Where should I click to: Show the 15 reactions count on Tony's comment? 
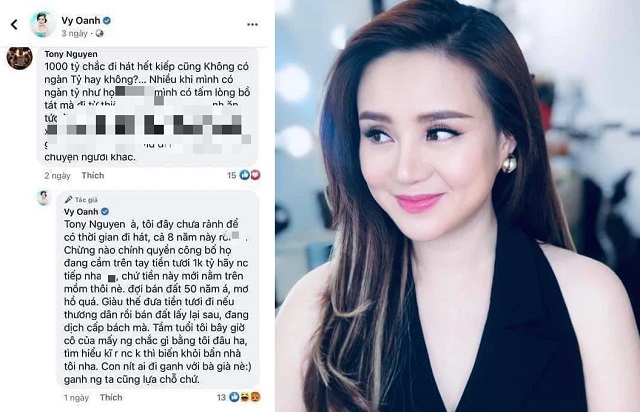[x=231, y=176]
